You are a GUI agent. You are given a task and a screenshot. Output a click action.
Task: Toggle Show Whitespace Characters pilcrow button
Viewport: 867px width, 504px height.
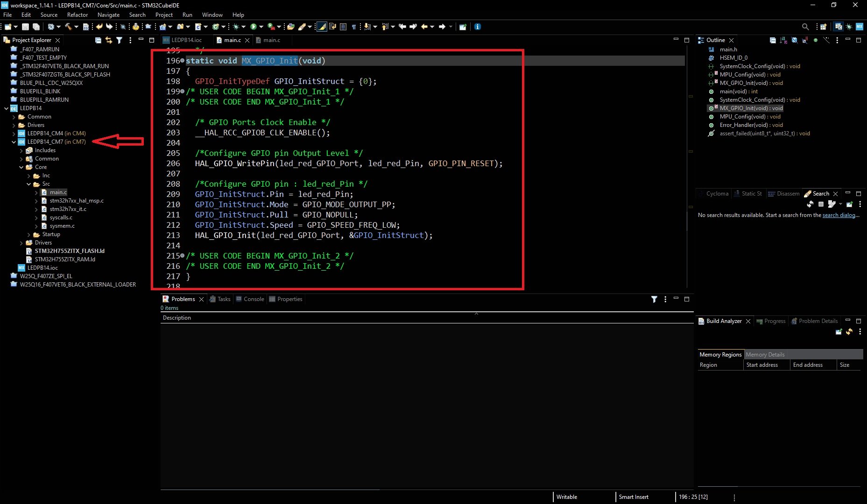[x=354, y=27]
